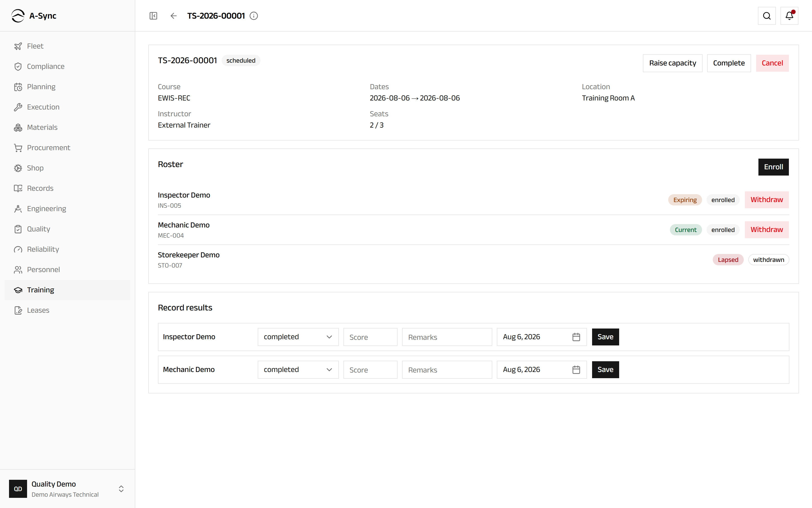Click the scheduled status badge

click(240, 60)
